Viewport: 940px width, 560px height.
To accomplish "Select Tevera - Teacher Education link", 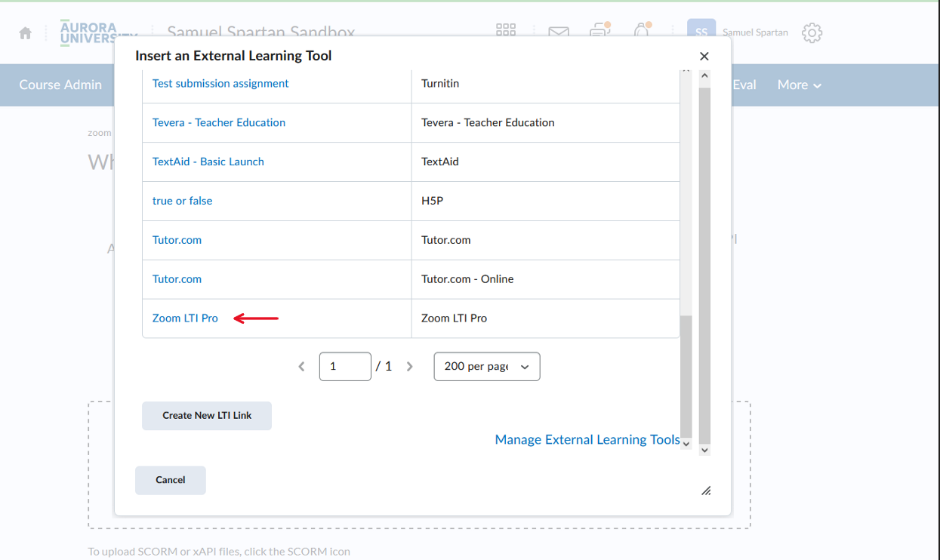I will click(219, 122).
